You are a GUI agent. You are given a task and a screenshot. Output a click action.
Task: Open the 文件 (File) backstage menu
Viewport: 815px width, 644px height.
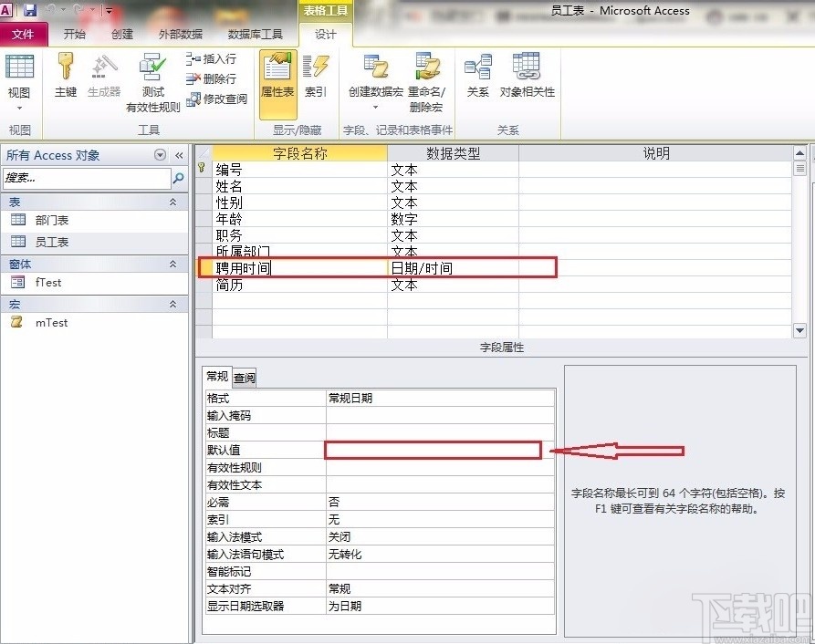[25, 34]
